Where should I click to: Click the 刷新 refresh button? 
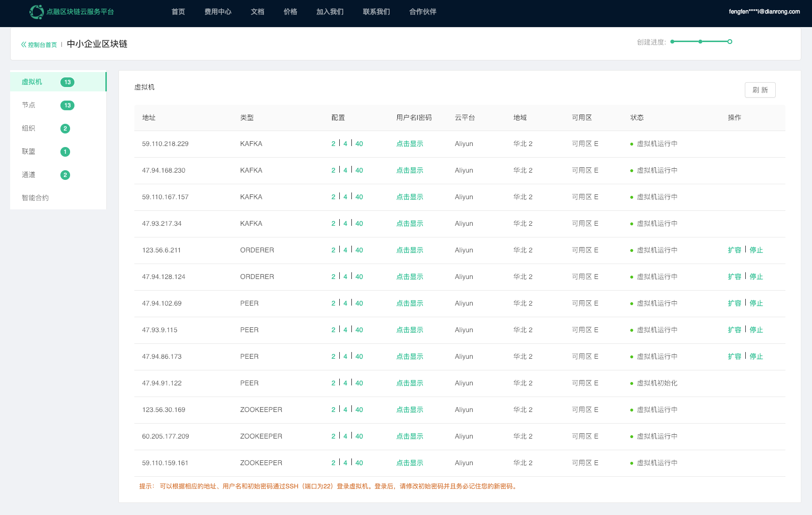click(760, 90)
